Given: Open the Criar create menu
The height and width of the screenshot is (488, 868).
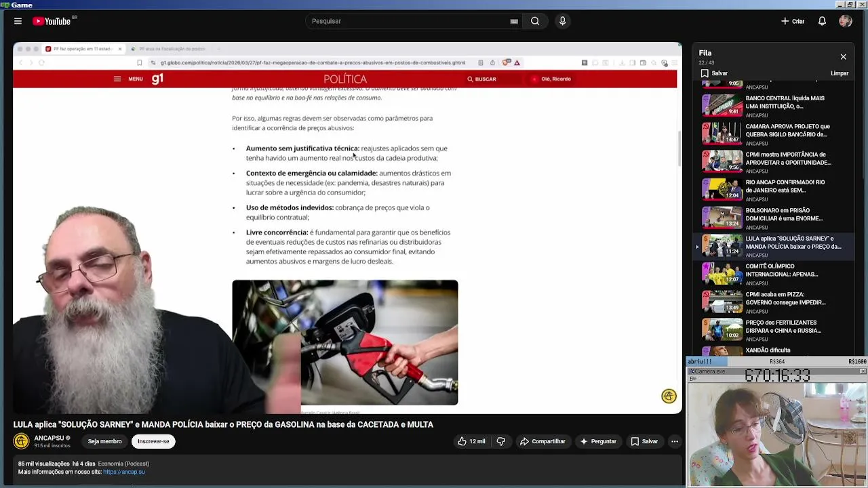Looking at the screenshot, I should click(793, 21).
